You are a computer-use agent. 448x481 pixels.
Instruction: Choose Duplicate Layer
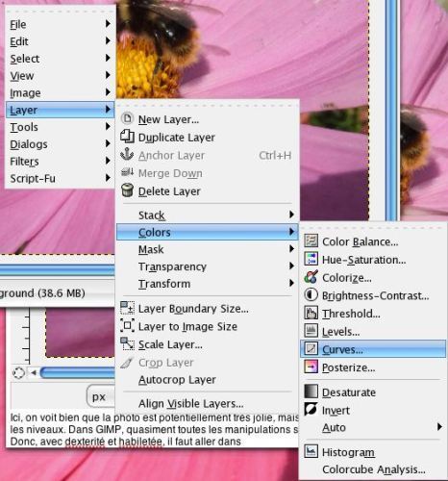[208, 137]
